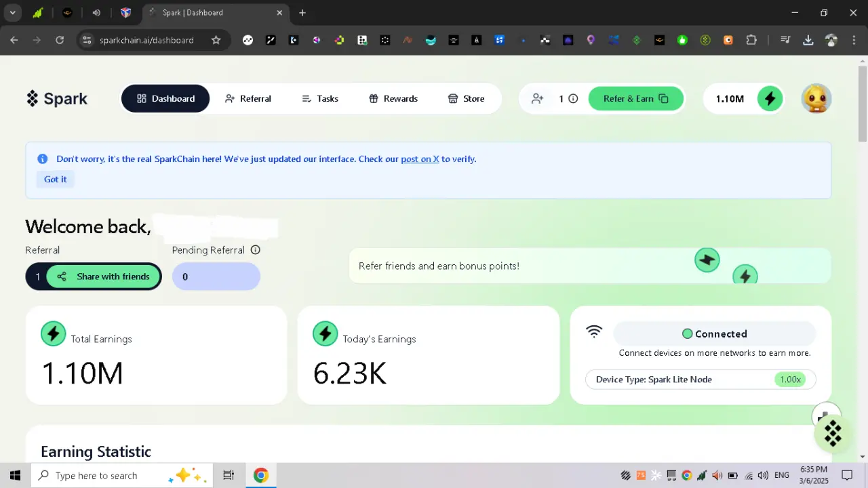Viewport: 868px width, 488px height.
Task: Click the 6.23K Today's Earnings value
Action: [x=350, y=373]
